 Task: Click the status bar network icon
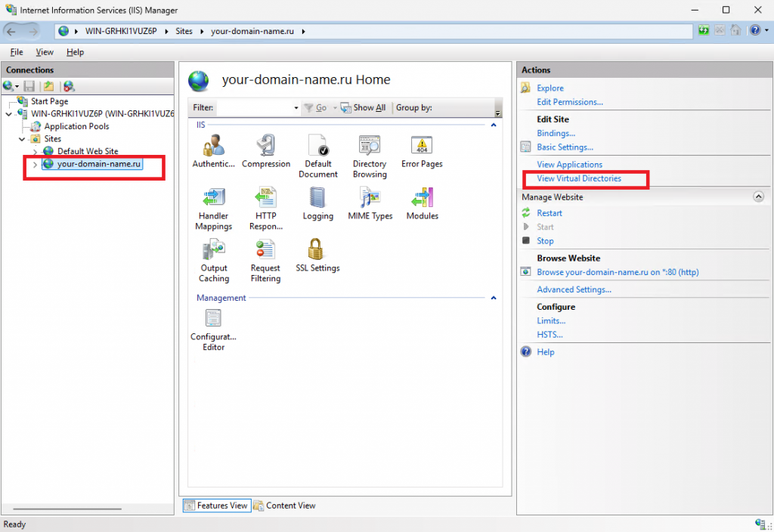point(762,524)
